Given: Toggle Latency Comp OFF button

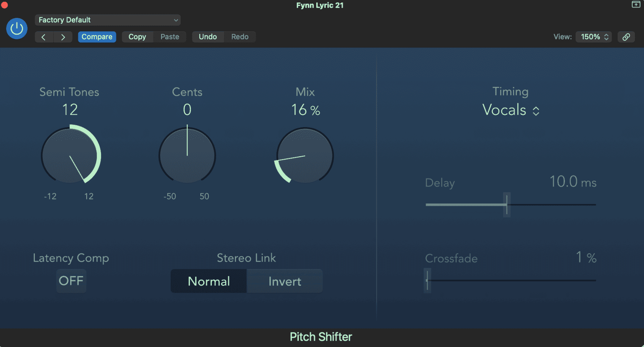Looking at the screenshot, I should (x=71, y=281).
